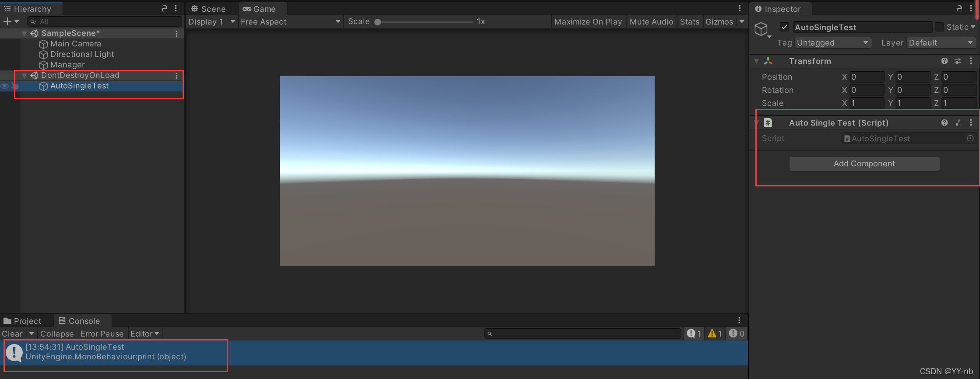This screenshot has width=980, height=379.
Task: Edit the AutoSingleTest name field
Action: (862, 27)
